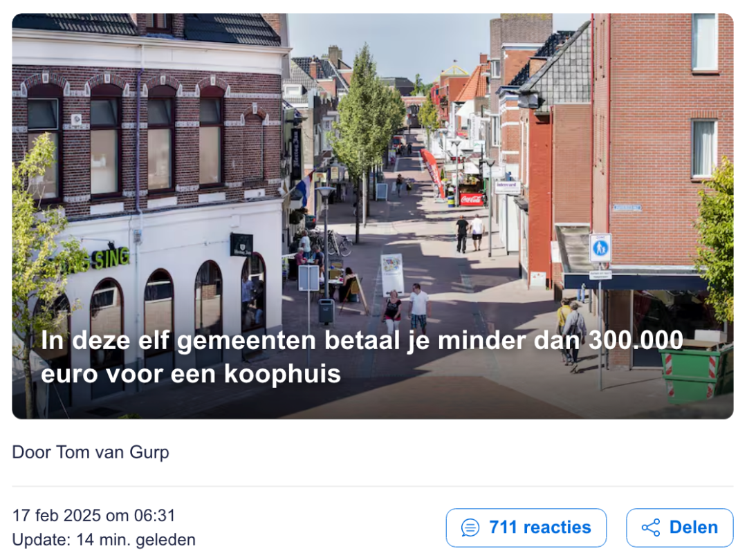Open author link Tom van Gurp
The height and width of the screenshot is (560, 747).
(113, 452)
